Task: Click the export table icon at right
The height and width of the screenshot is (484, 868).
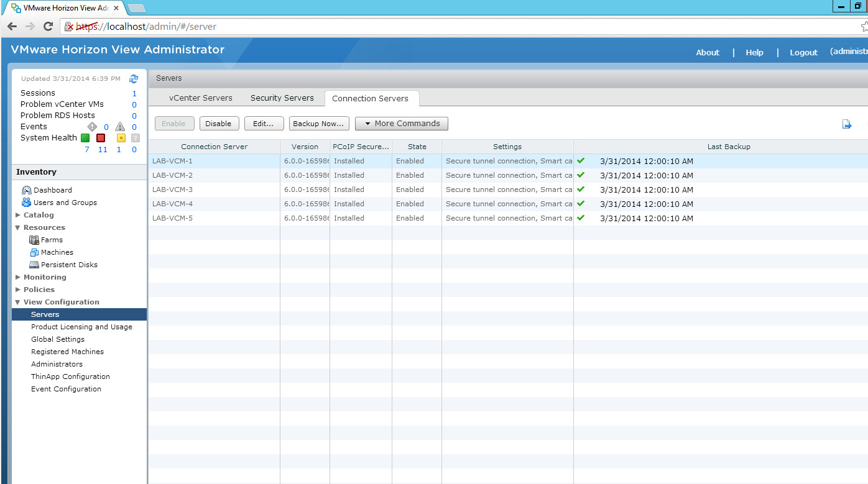Action: (847, 124)
